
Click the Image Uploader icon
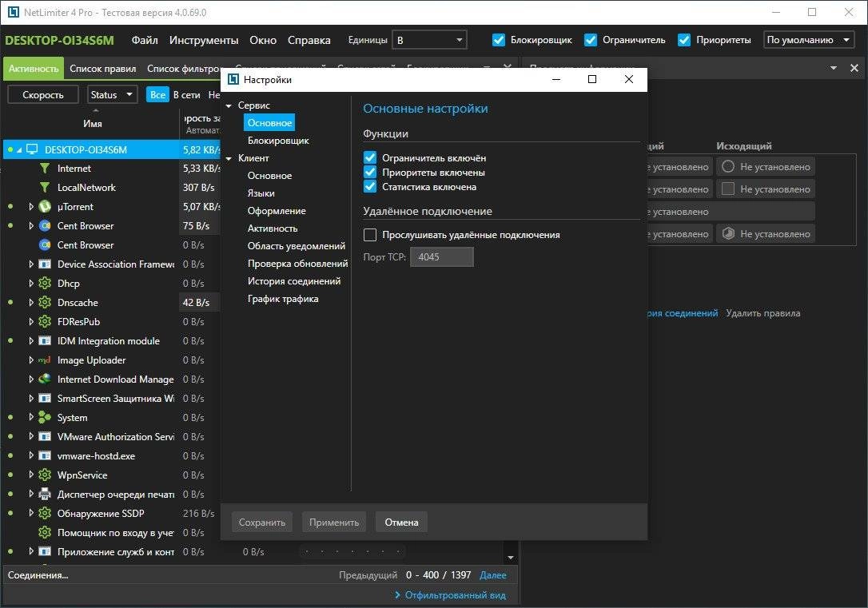pos(44,360)
